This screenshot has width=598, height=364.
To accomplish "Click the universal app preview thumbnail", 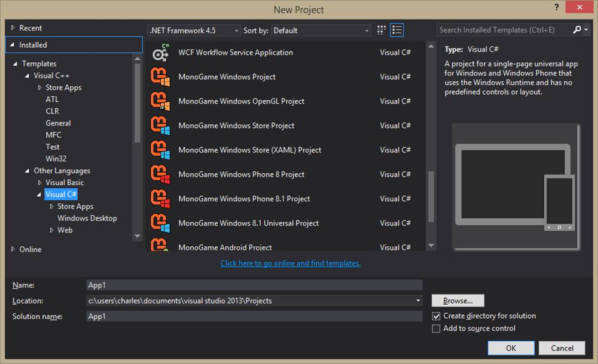I will tap(515, 186).
